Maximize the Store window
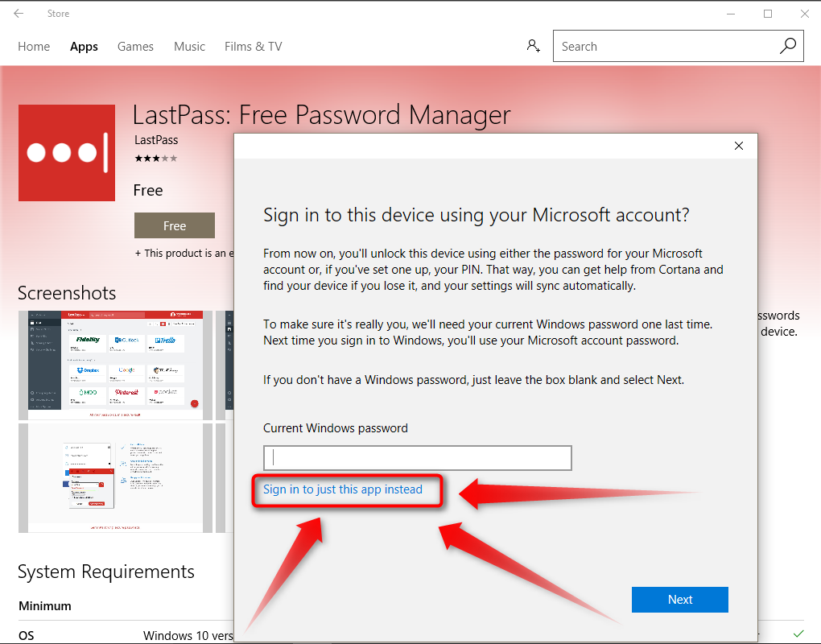The width and height of the screenshot is (821, 644). click(768, 14)
